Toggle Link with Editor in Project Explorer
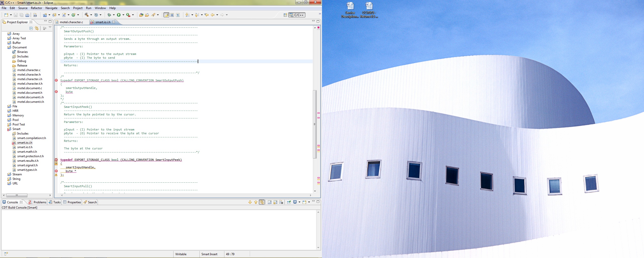 pos(37,28)
